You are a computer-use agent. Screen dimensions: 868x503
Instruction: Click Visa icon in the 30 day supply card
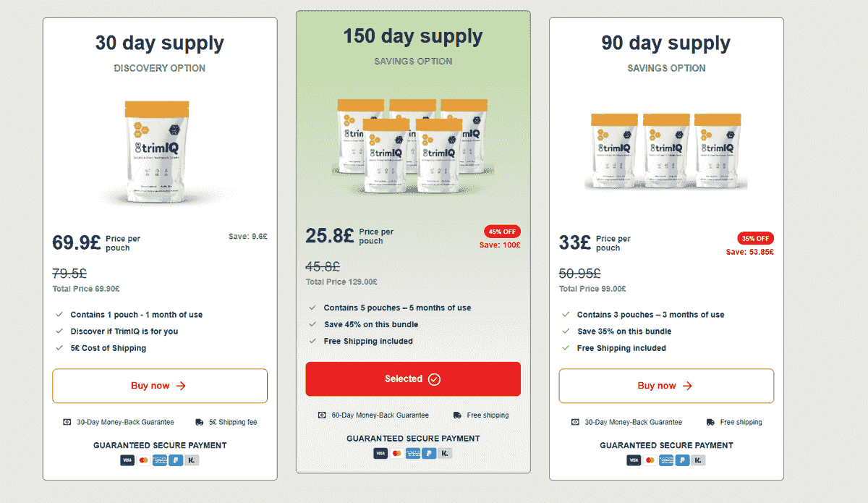(x=127, y=460)
